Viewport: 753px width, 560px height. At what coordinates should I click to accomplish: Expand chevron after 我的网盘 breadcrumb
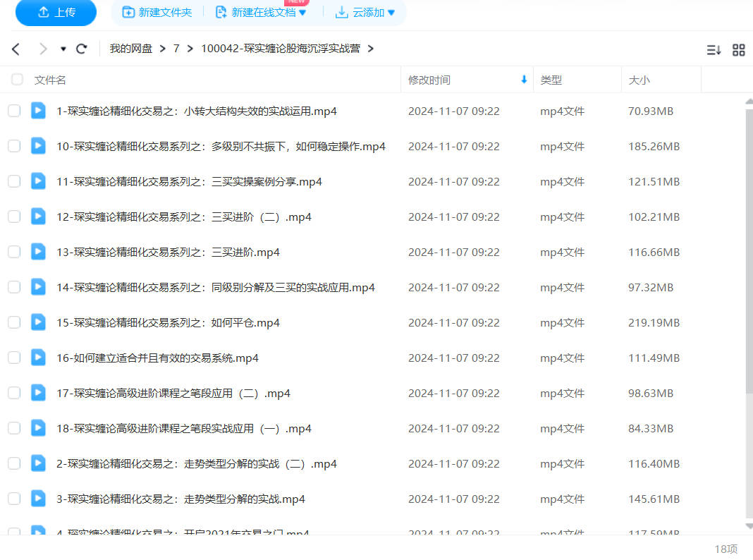point(163,49)
